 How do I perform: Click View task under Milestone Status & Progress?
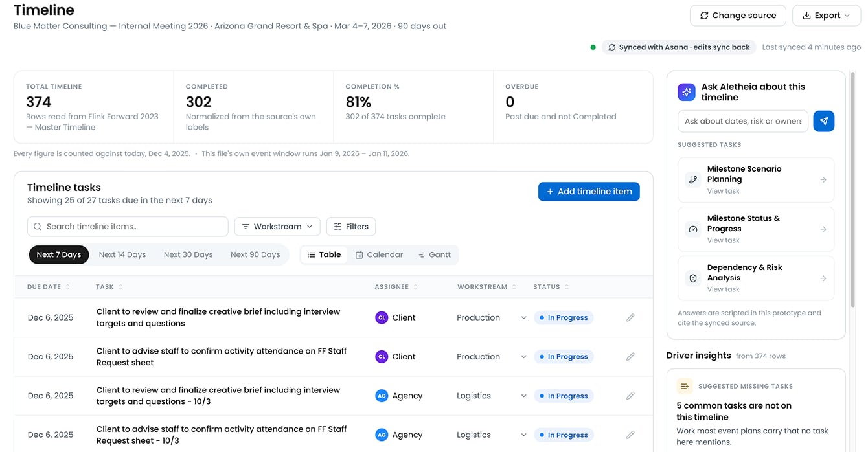[723, 240]
